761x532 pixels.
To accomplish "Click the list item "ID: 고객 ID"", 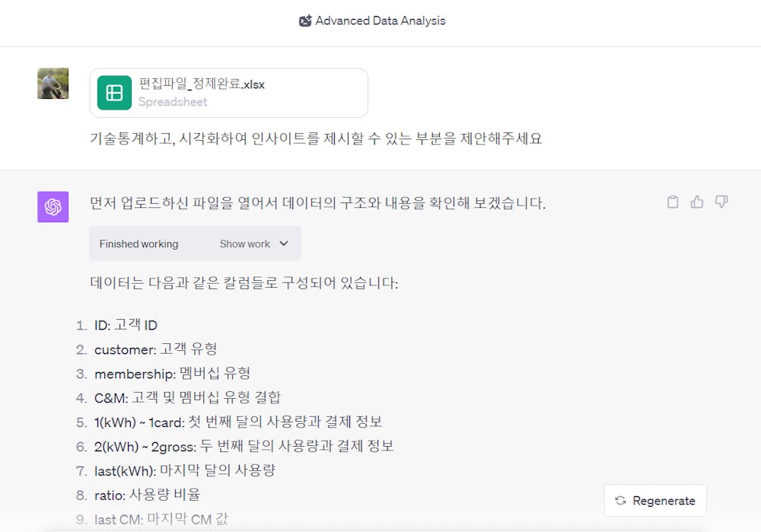I will [x=126, y=326].
